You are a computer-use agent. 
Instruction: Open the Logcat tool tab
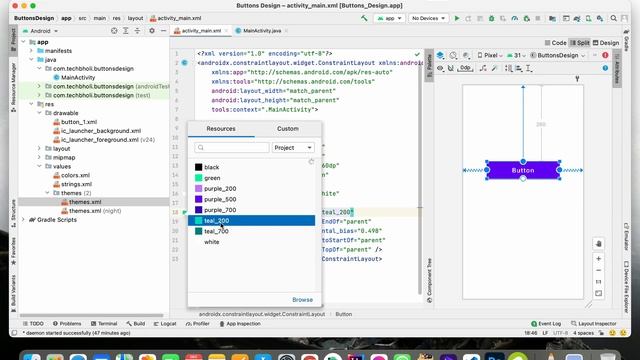click(165, 324)
